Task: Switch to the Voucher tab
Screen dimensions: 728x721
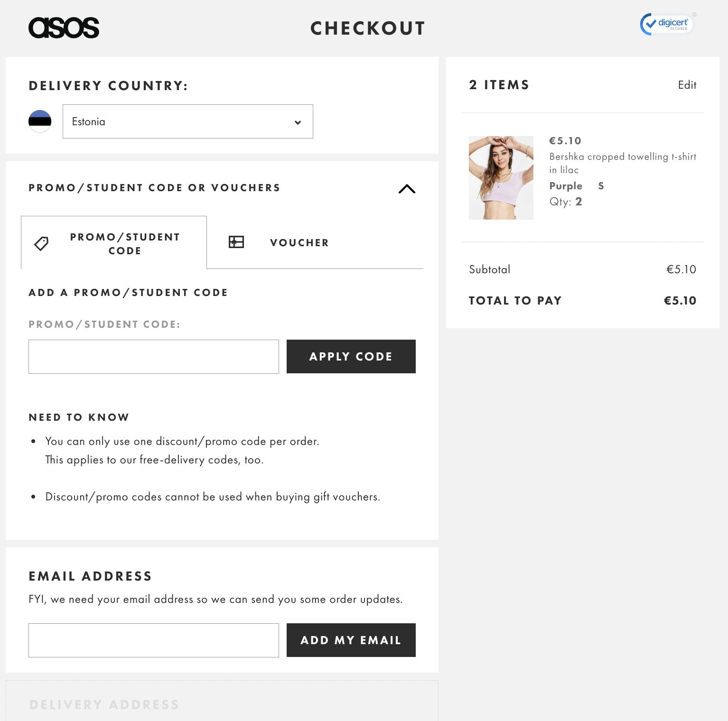Action: tap(299, 242)
